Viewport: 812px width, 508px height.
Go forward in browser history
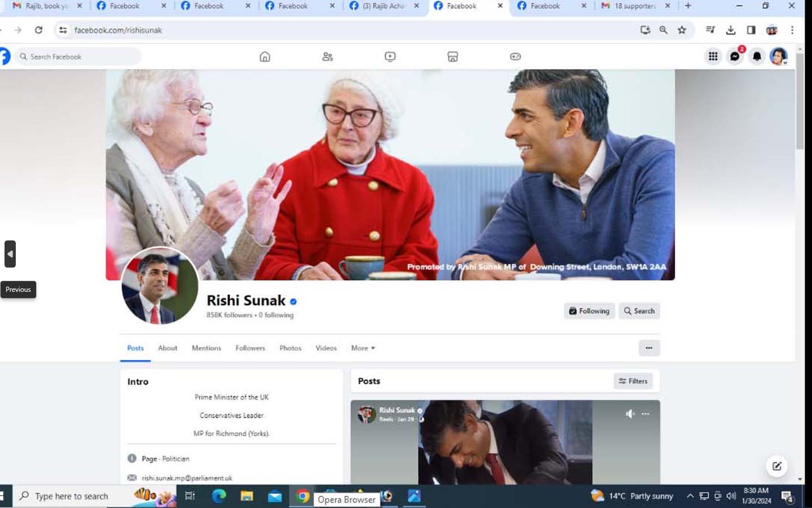18,30
